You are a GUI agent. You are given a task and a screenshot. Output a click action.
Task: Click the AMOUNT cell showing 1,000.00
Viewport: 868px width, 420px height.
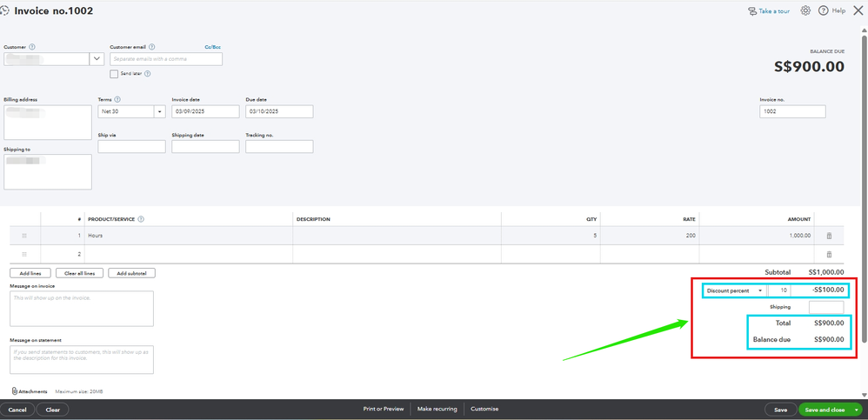tap(757, 236)
